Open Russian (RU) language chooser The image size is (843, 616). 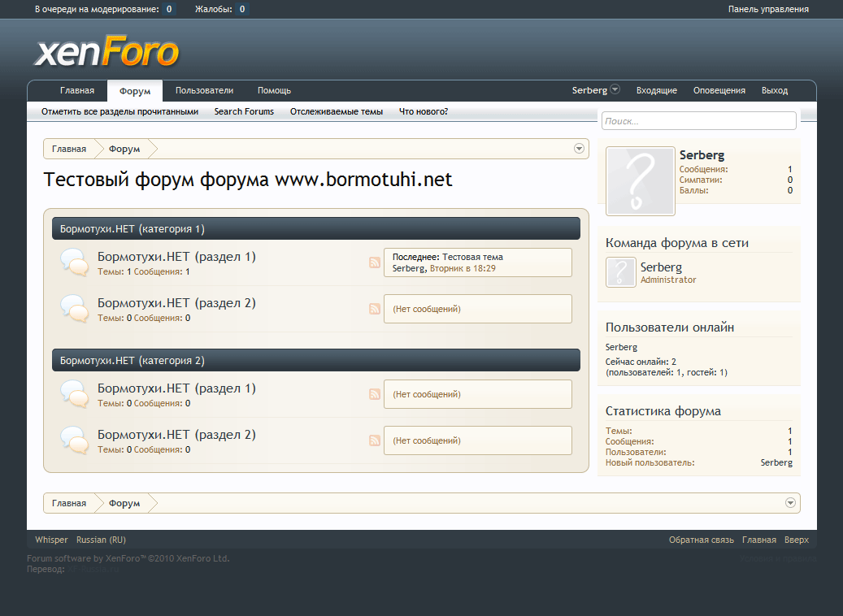coord(101,540)
